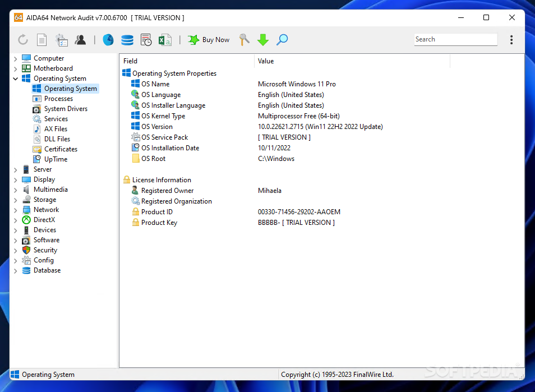The image size is (535, 392).
Task: Collapse the Operating System tree node
Action: 15,79
